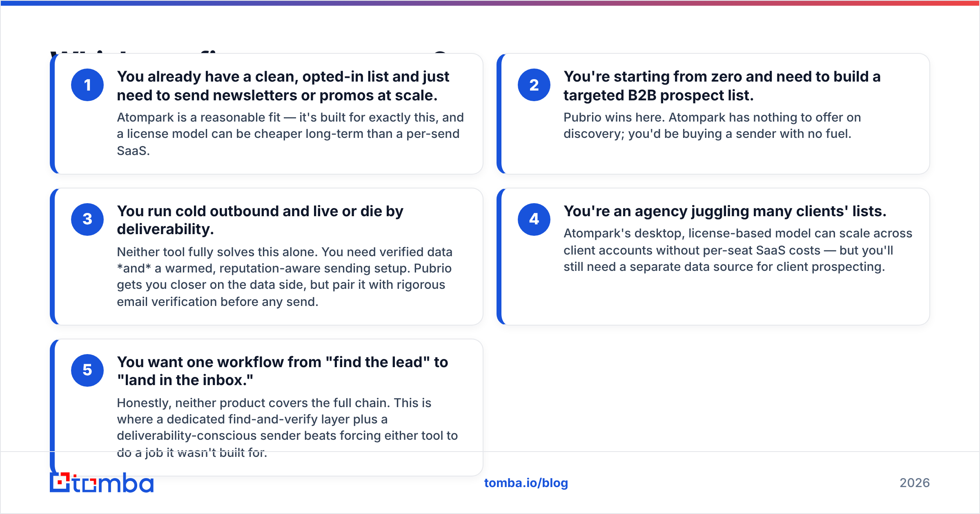Click the blue number 3 circle badge
The image size is (980, 514).
[x=87, y=219]
